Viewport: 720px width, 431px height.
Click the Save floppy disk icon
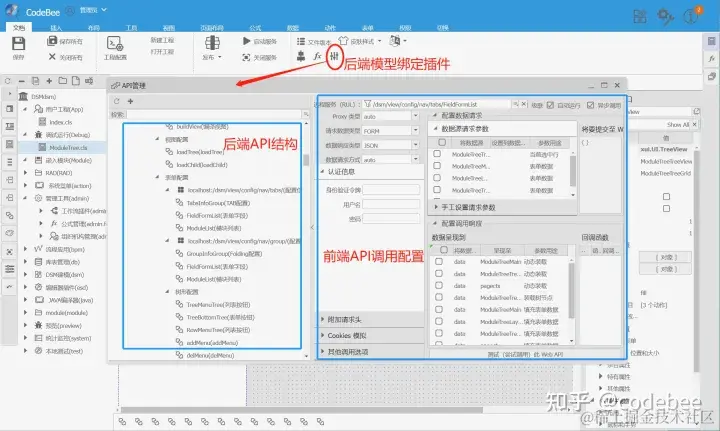[x=18, y=44]
